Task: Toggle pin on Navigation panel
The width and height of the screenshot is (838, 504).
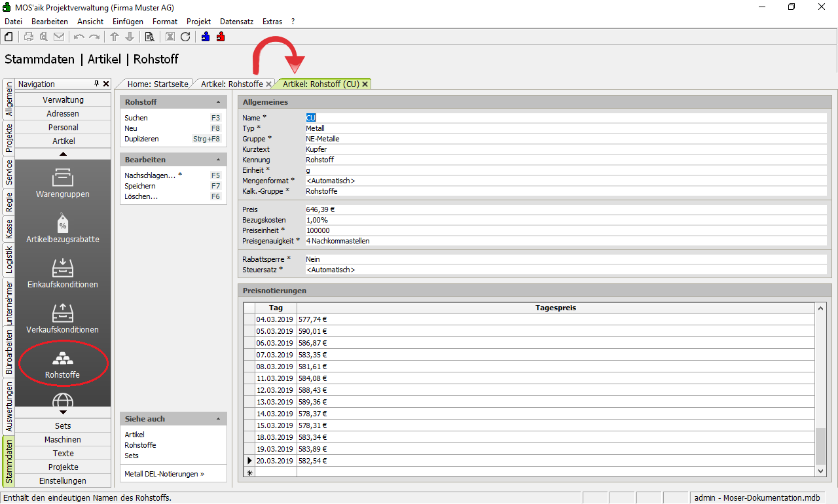Action: point(96,84)
